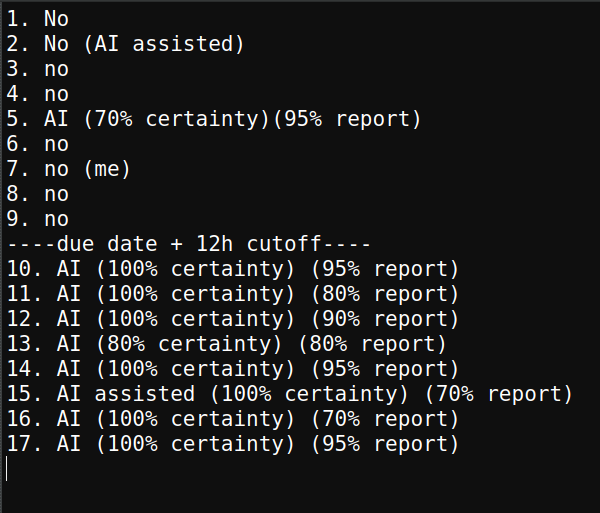Click the 'due date + 12h cutoff' separator line
Viewport: 600px width, 513px height.
[188, 244]
